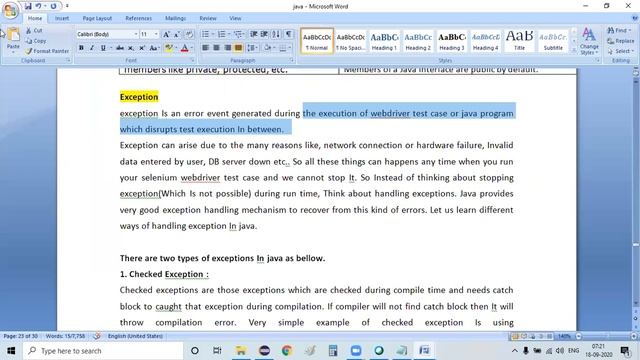The image size is (640, 360).
Task: Apply the Title style
Action: [519, 41]
